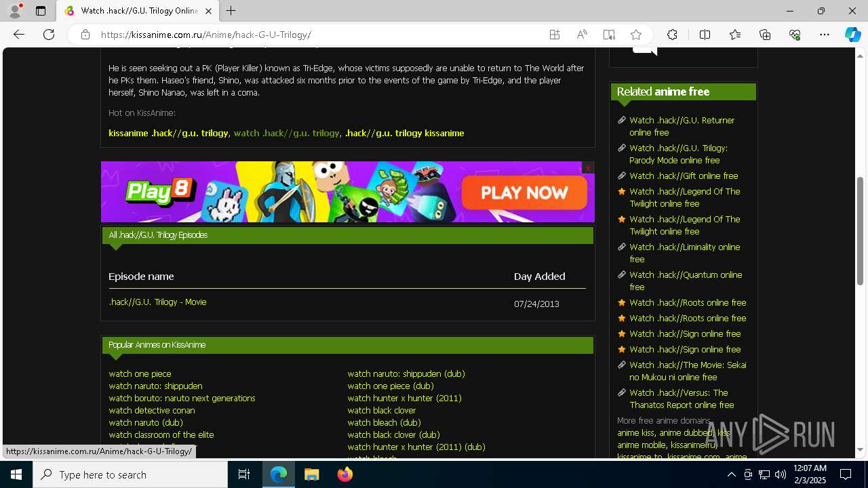The image size is (868, 488).
Task: Select the Watch .hack//G.U. Trilogy tab
Action: 138,11
